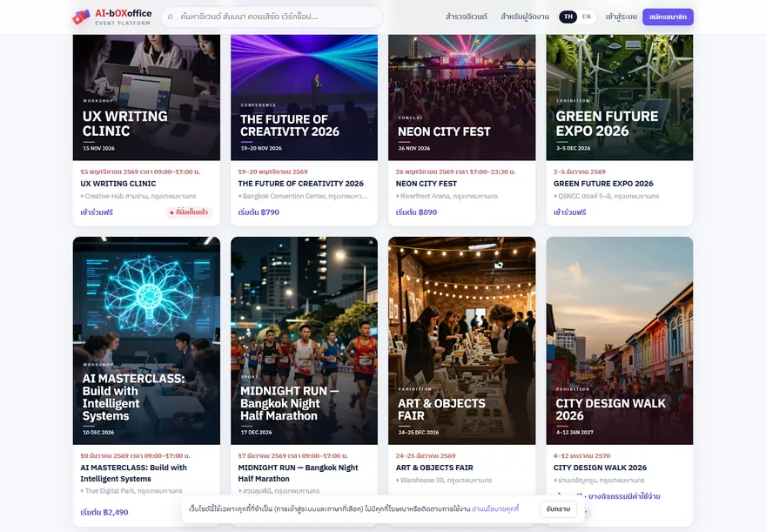Open the สำรวจอีเวนต์ navigation item
Screen dimensions: 766x532
(x=466, y=17)
